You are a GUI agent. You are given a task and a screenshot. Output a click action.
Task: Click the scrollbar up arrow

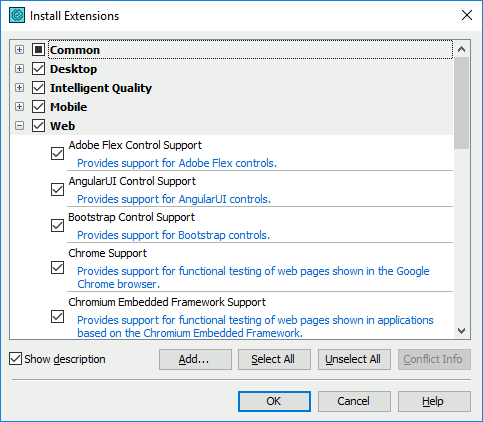461,49
